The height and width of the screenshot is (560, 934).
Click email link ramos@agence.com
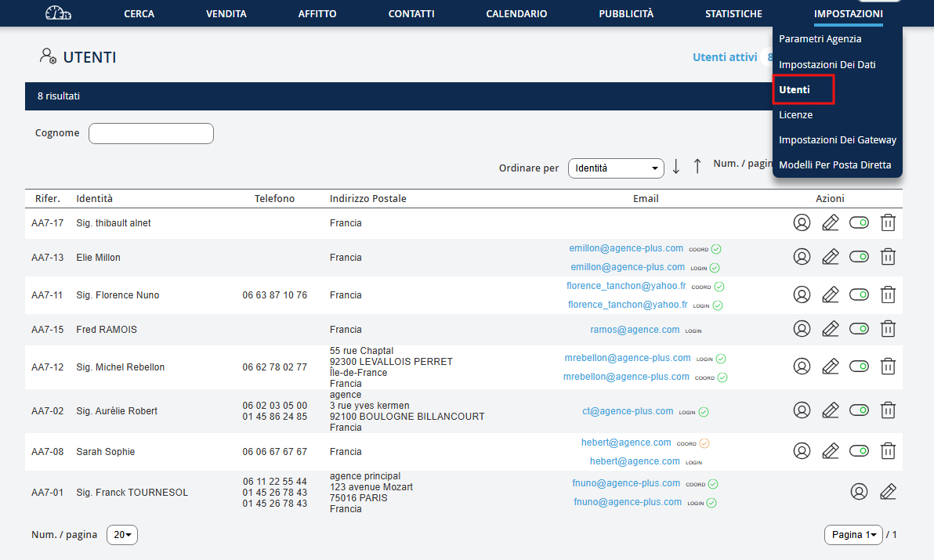pyautogui.click(x=635, y=330)
